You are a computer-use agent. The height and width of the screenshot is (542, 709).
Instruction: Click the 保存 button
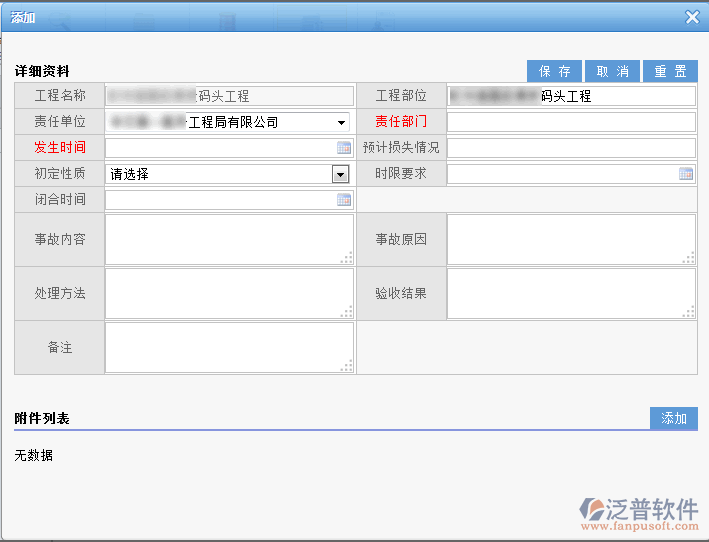tap(554, 71)
